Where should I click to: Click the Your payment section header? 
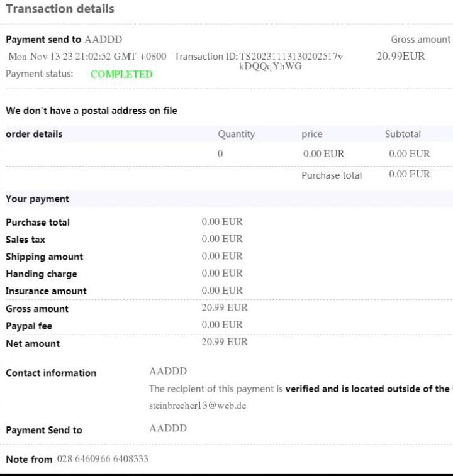coord(37,199)
